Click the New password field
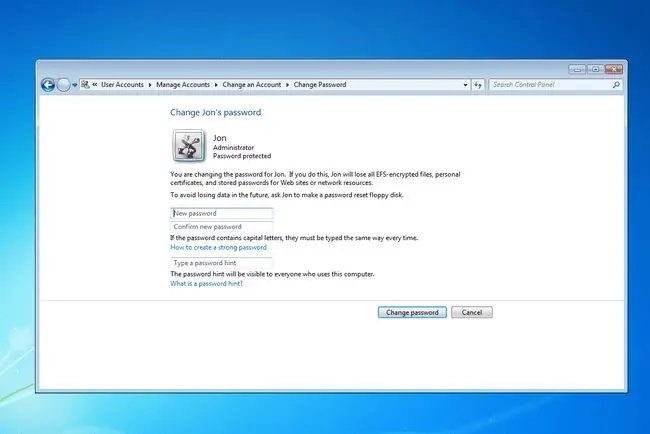 click(x=222, y=213)
